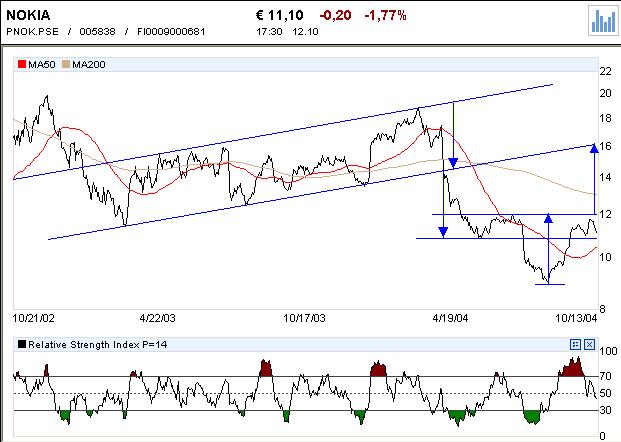Click the 20 price axis label

pos(606,93)
